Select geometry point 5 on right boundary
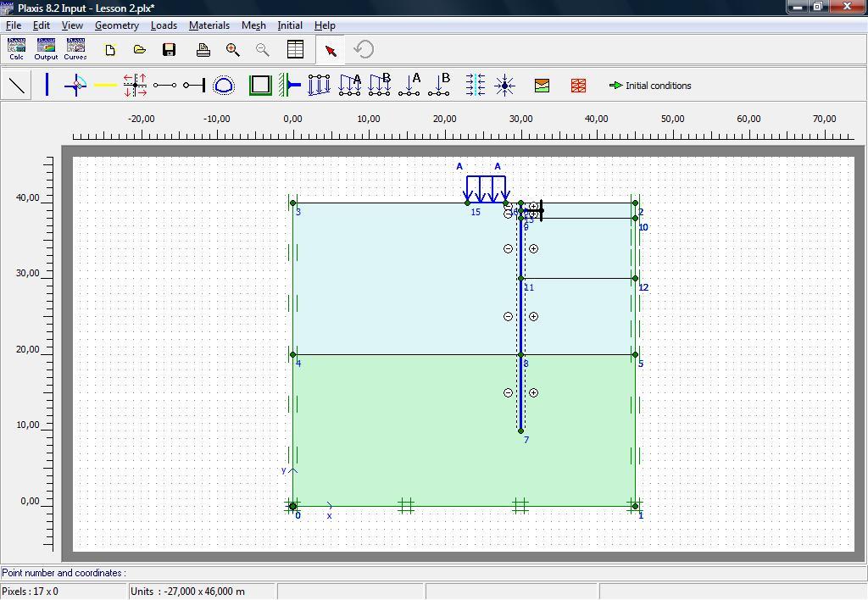 point(635,355)
